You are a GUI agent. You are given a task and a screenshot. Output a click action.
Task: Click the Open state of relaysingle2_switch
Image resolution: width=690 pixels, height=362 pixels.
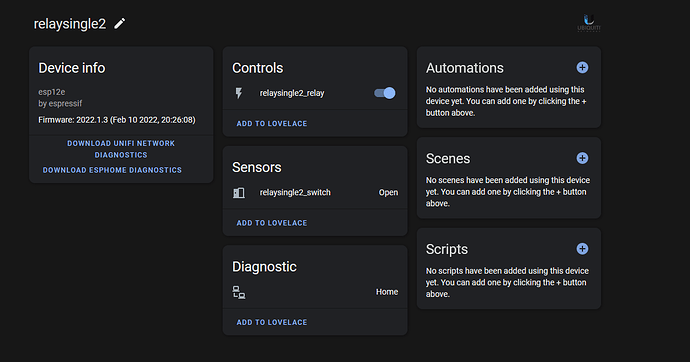pos(388,192)
